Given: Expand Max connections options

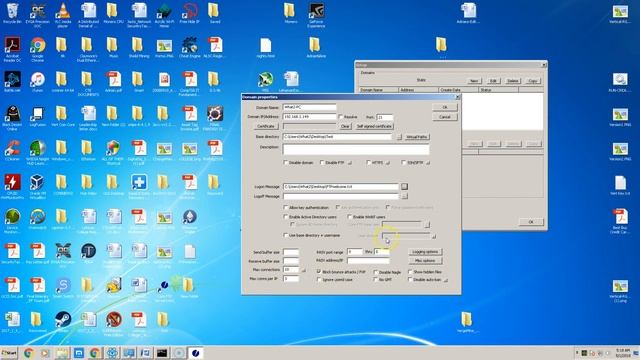Looking at the screenshot, I should pos(303,270).
